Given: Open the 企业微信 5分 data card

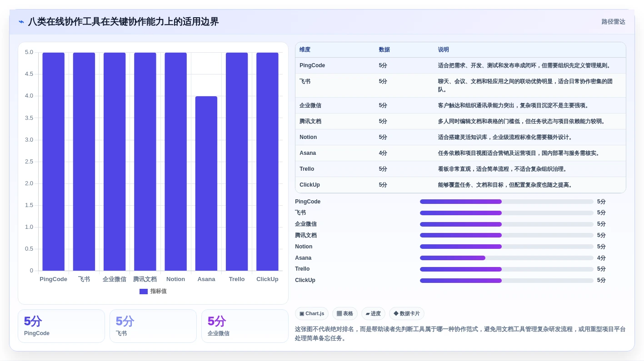Looking at the screenshot, I should (x=245, y=326).
